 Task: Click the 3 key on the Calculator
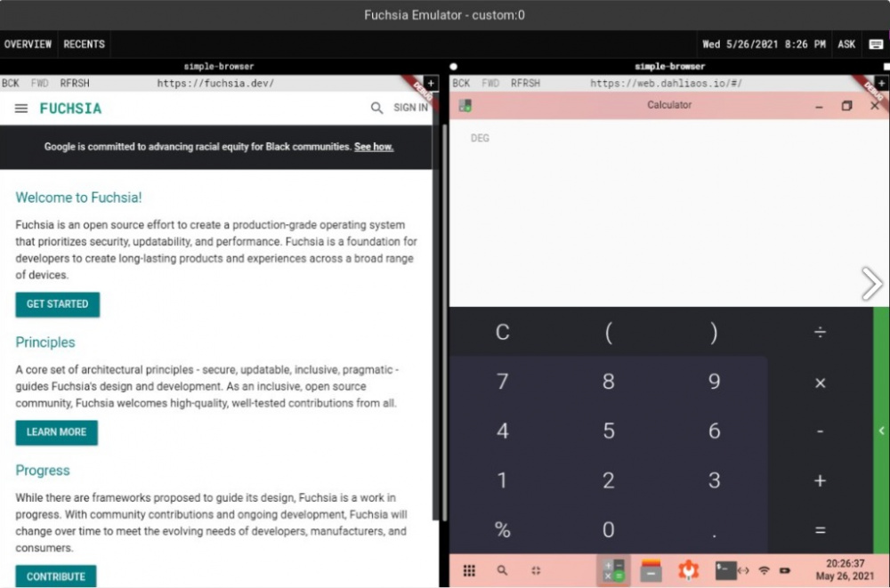714,480
